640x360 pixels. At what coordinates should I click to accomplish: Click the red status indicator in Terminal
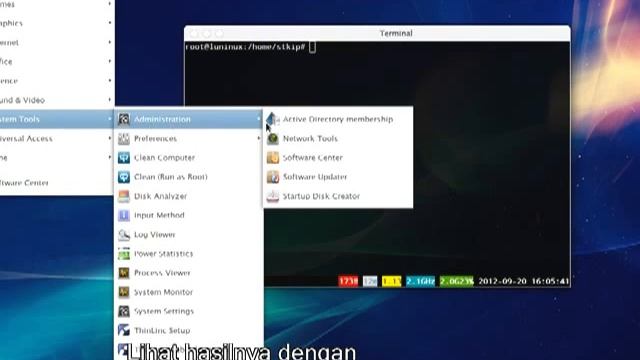pyautogui.click(x=348, y=281)
